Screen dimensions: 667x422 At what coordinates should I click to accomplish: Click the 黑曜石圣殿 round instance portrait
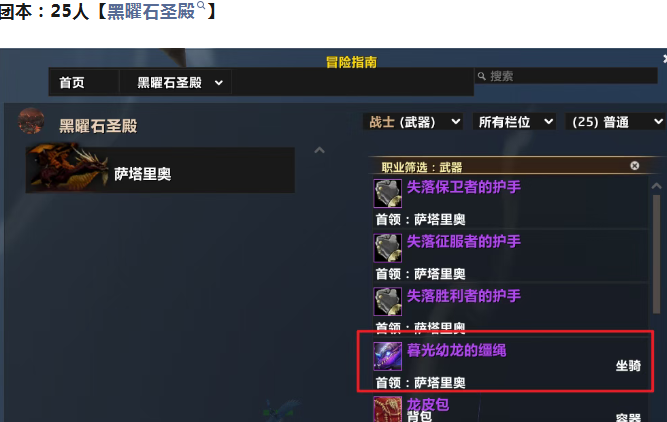[31, 121]
